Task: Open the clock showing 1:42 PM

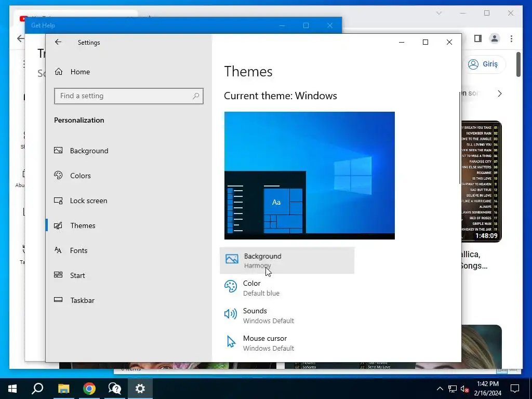Action: point(487,389)
